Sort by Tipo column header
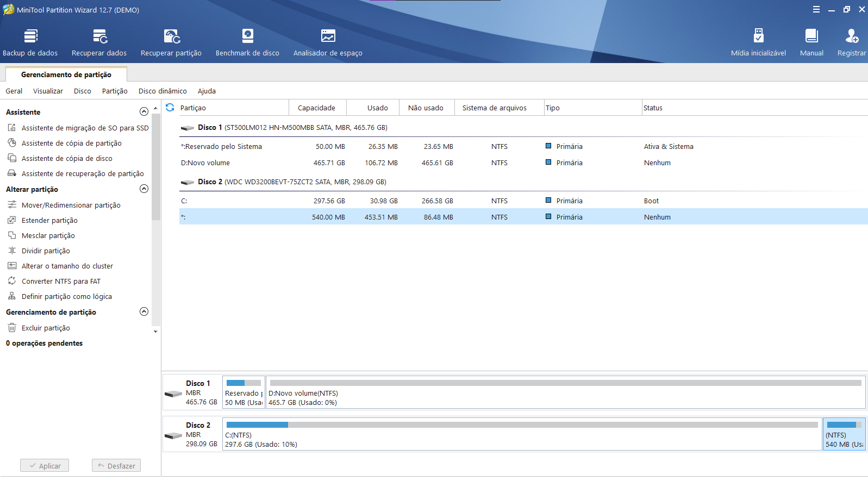This screenshot has width=868, height=487. coord(593,108)
